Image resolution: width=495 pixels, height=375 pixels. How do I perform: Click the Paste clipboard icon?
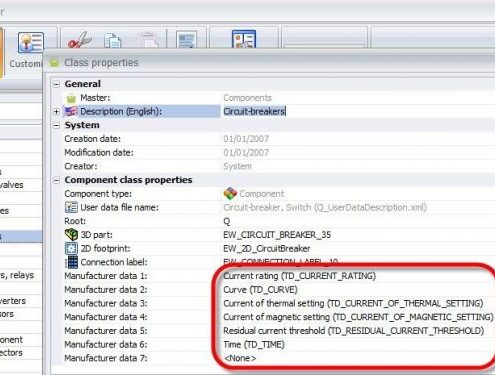click(x=149, y=40)
